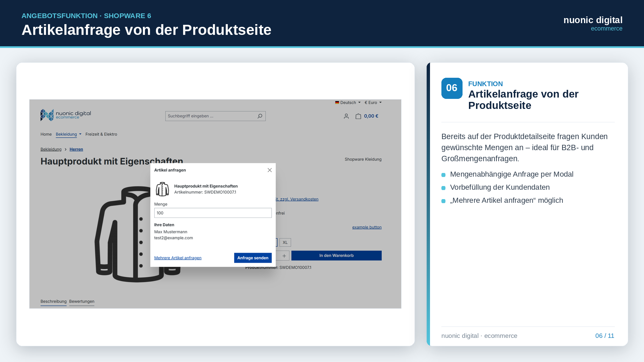
Task: Switch to the Bewertungen tab
Action: pos(82,302)
